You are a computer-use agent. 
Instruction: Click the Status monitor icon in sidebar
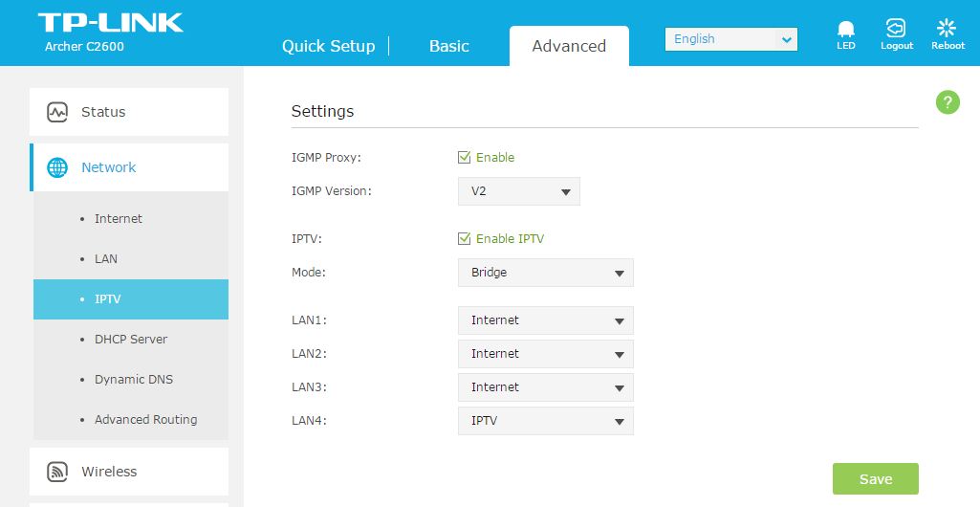[57, 112]
